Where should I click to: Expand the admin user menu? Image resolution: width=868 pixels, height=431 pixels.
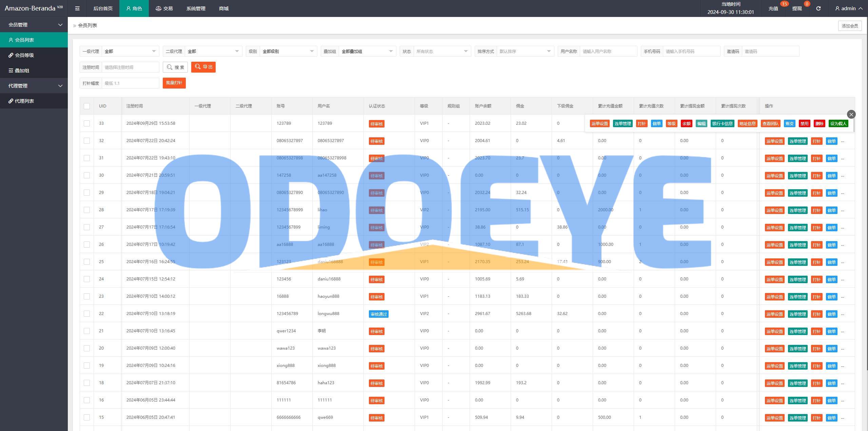pyautogui.click(x=848, y=8)
